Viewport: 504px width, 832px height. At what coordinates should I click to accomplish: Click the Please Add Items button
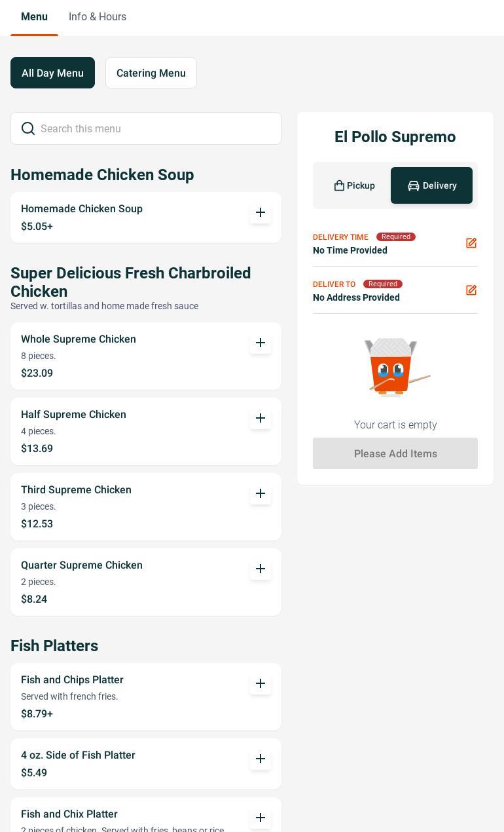pyautogui.click(x=395, y=453)
